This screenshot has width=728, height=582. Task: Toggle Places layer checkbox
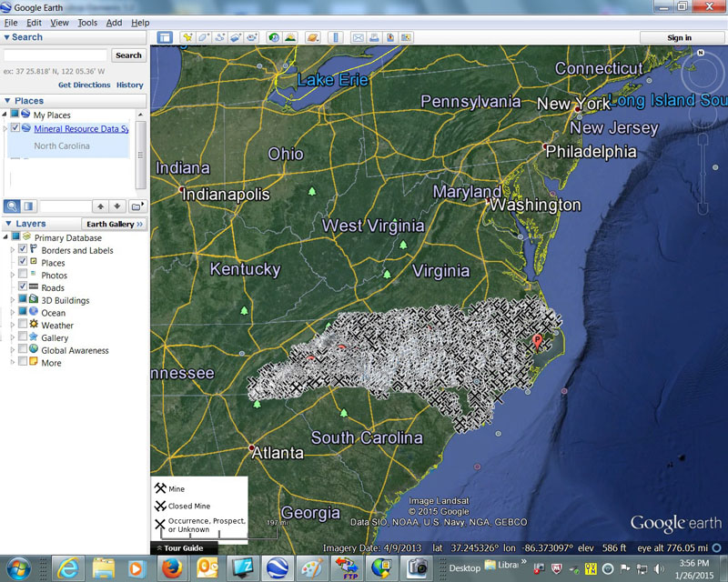pos(22,262)
